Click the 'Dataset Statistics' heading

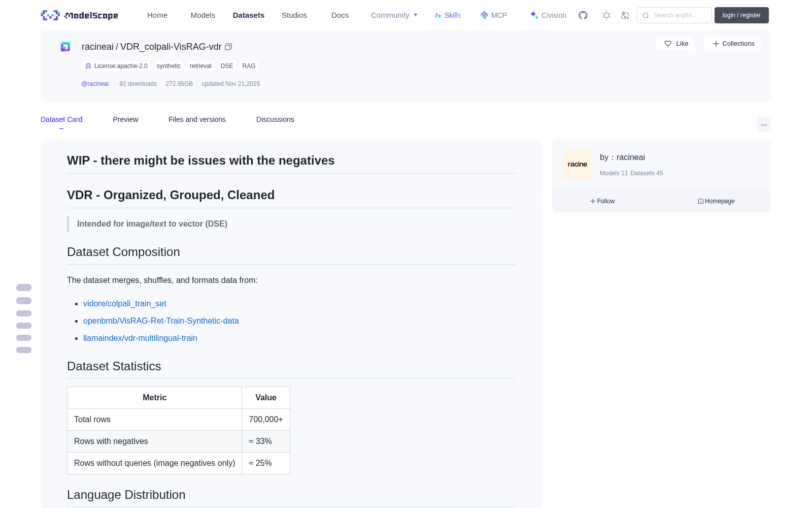coord(114,366)
